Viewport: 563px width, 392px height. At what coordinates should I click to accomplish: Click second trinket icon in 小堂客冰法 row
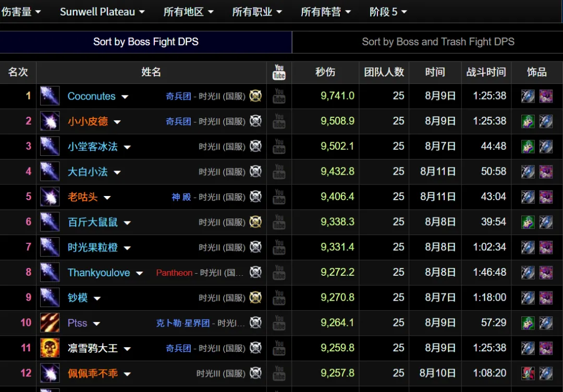click(x=546, y=146)
